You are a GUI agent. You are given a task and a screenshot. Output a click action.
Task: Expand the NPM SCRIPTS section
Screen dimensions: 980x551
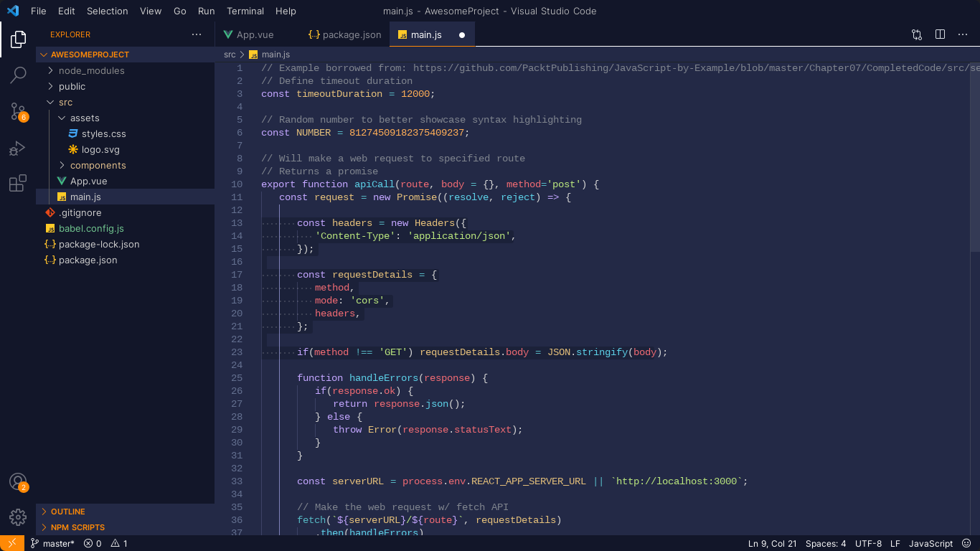click(125, 527)
